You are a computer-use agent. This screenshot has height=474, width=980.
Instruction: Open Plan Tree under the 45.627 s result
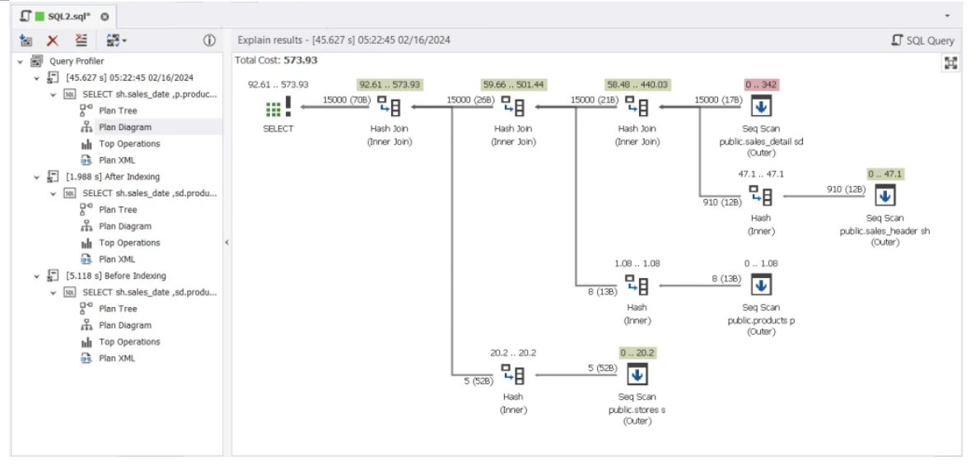point(118,110)
